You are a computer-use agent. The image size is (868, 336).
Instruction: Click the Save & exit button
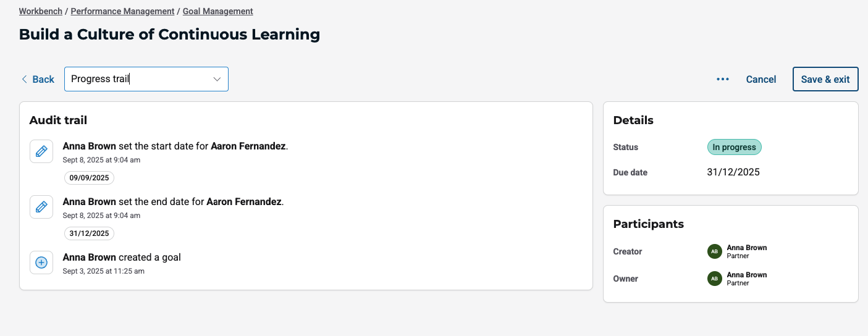(825, 79)
